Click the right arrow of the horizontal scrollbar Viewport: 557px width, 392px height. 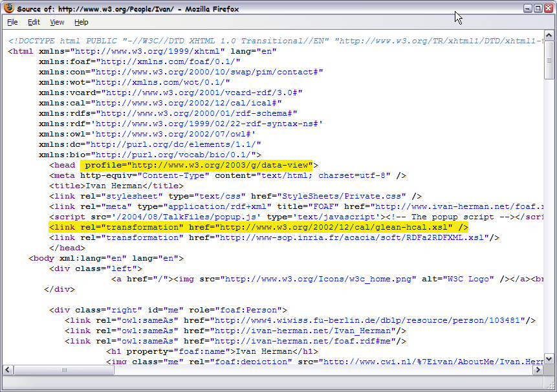pyautogui.click(x=539, y=369)
